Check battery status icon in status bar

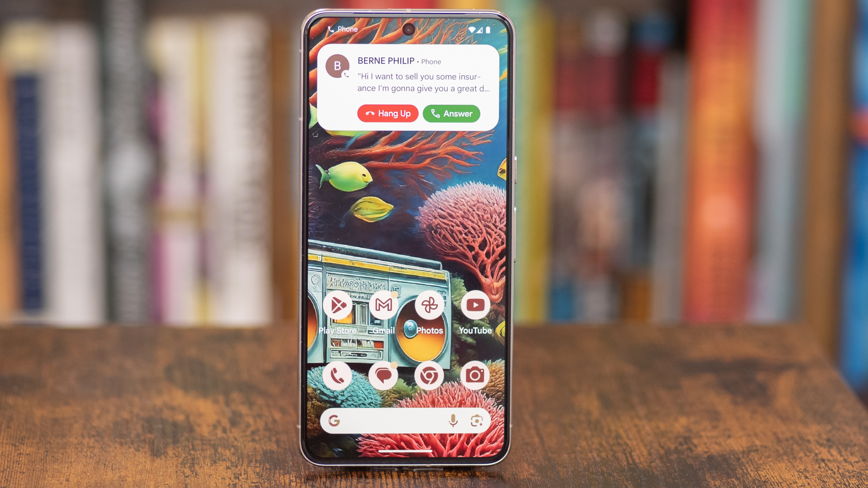pos(488,30)
